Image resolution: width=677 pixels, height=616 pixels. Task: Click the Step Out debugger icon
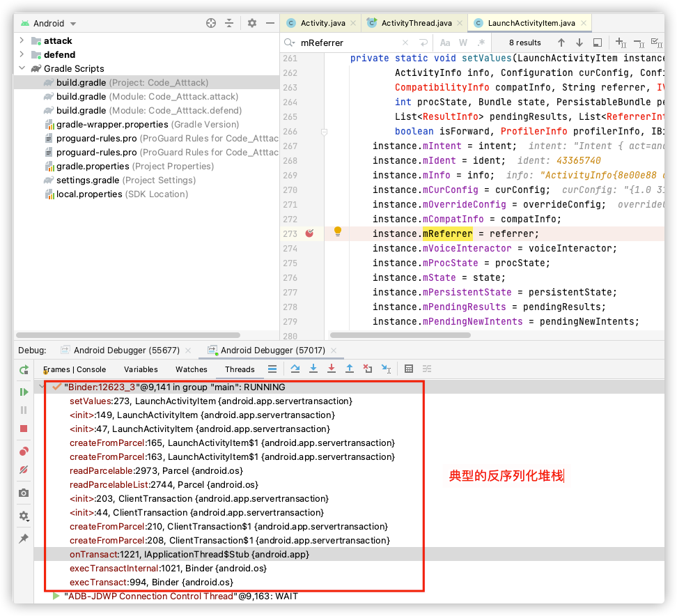coord(349,369)
